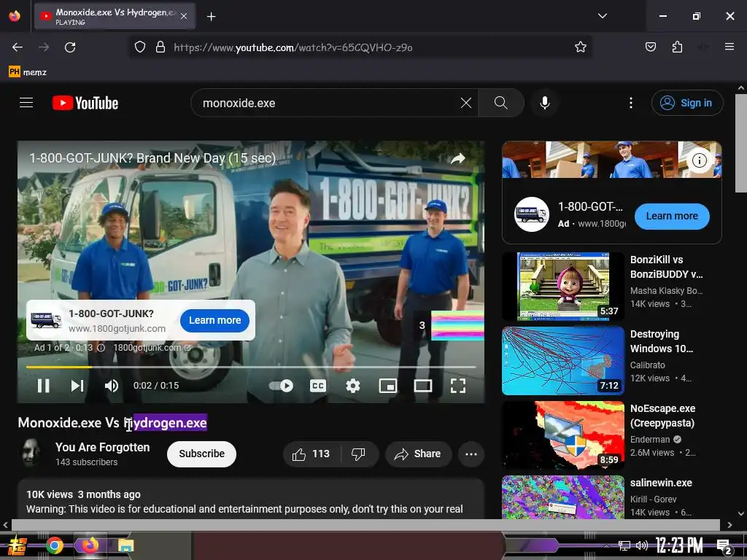This screenshot has height=560, width=747.
Task: Click ad info icon next to 'Ad 1 of 2'
Action: click(x=101, y=348)
